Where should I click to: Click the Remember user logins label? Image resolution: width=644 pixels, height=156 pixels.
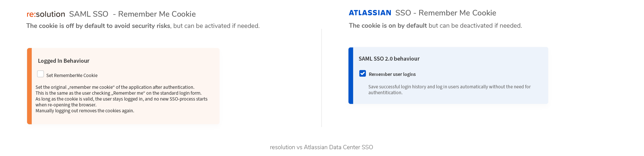[392, 74]
